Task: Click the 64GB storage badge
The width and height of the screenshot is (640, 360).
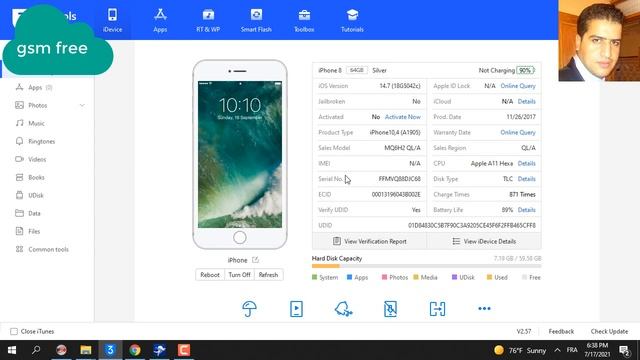Action: [x=357, y=70]
